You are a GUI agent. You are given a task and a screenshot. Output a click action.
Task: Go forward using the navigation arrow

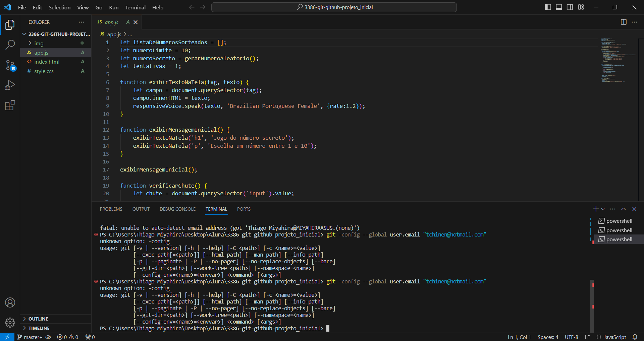pyautogui.click(x=203, y=7)
